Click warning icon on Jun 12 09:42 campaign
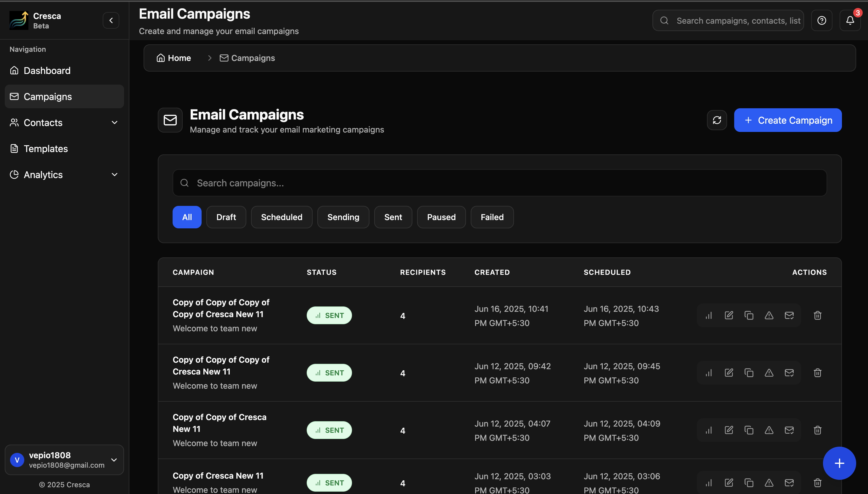 pyautogui.click(x=769, y=373)
